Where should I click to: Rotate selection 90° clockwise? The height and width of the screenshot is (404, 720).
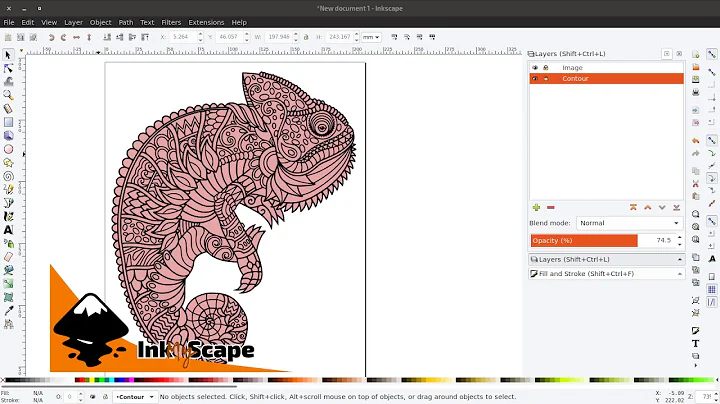coord(64,37)
